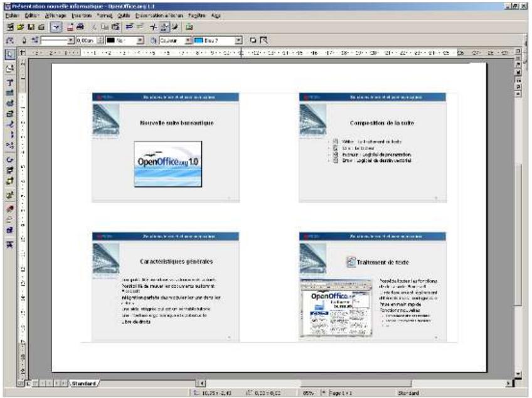532x398 pixels.
Task: Create a new document from the function bar
Action: 10,27
